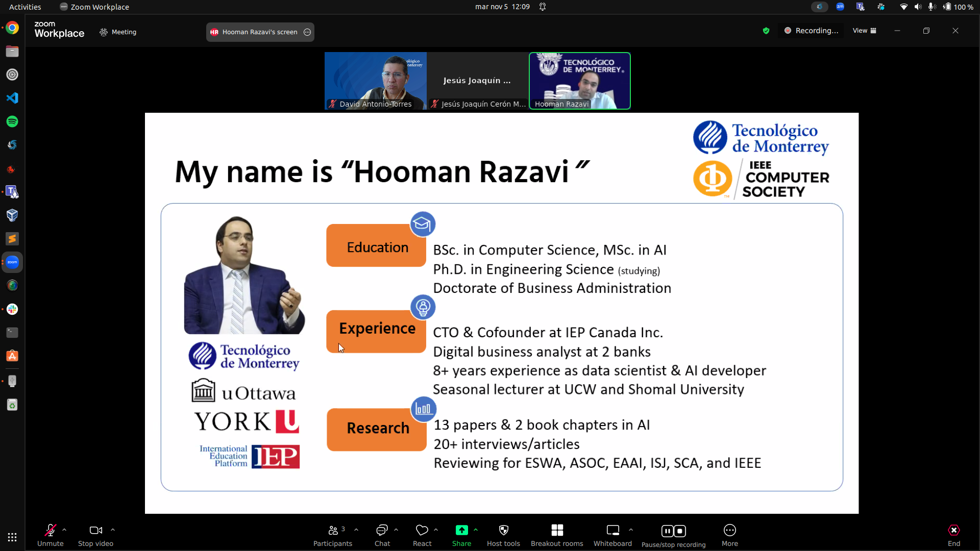The image size is (980, 551).
Task: Launch Visual Studio Code from dock
Action: tap(12, 98)
